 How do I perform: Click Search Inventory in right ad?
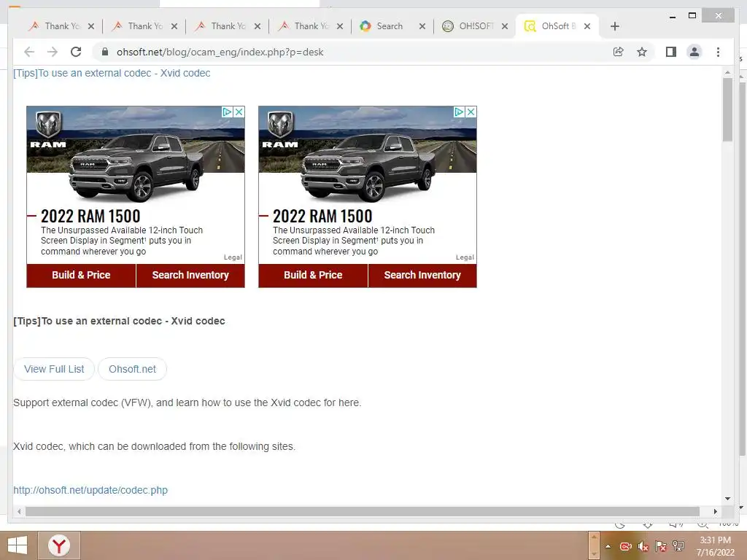click(422, 275)
